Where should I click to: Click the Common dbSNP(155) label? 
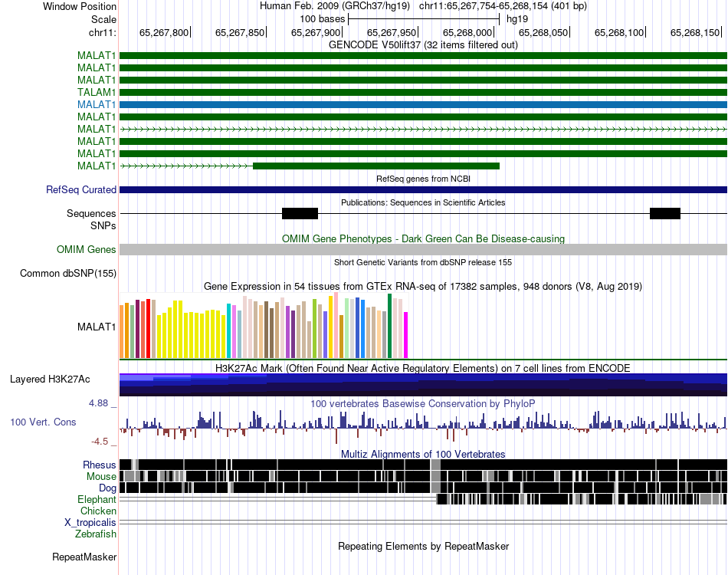(68, 274)
